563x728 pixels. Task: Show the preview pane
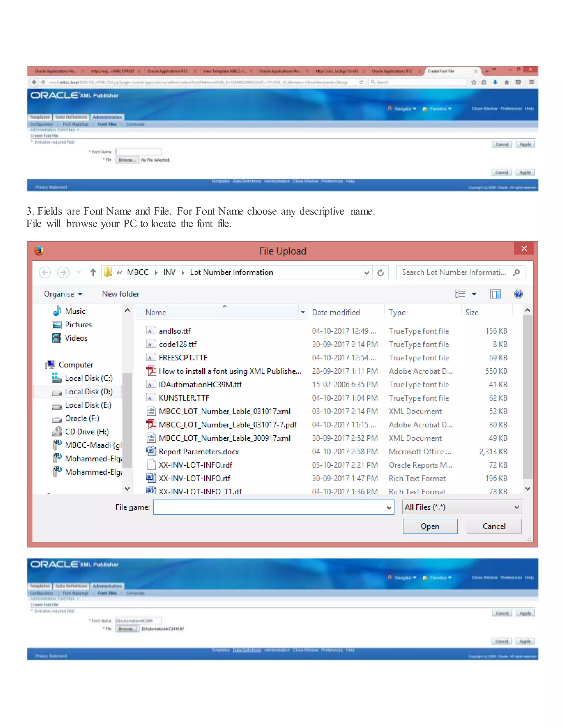tap(495, 294)
